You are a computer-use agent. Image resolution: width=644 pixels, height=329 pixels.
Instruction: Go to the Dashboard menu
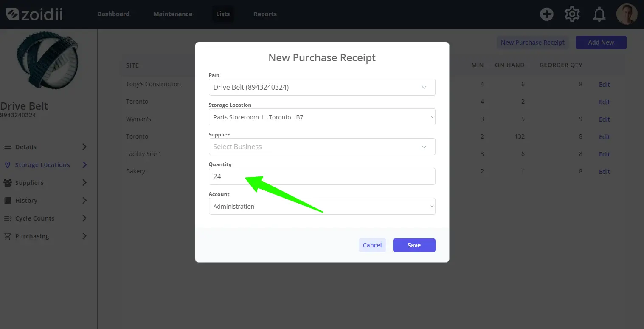click(x=113, y=14)
